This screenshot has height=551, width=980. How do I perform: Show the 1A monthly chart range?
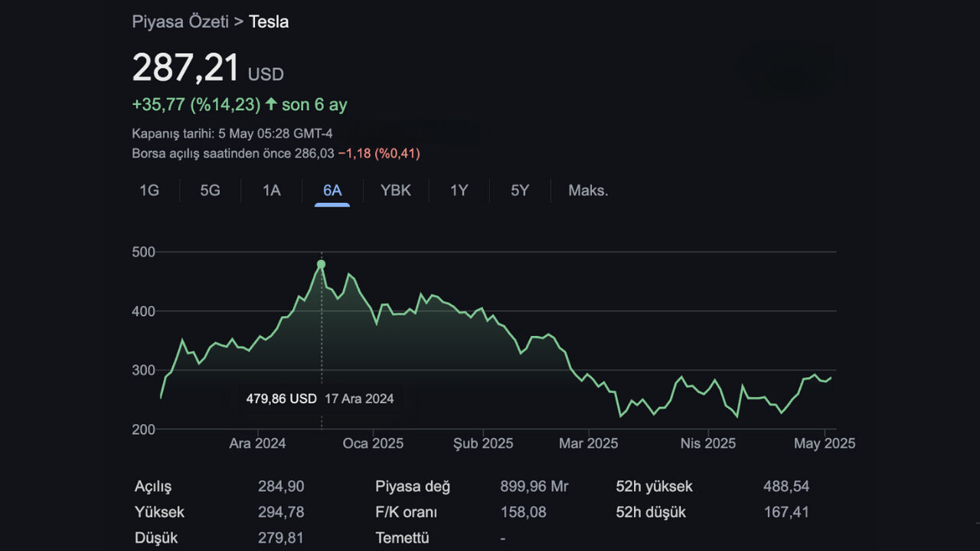tap(272, 191)
